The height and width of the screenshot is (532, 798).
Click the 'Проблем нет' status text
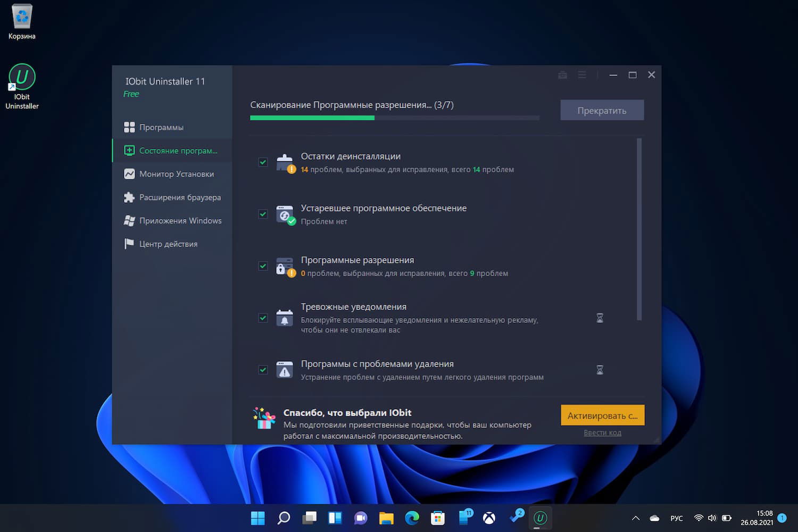point(324,222)
